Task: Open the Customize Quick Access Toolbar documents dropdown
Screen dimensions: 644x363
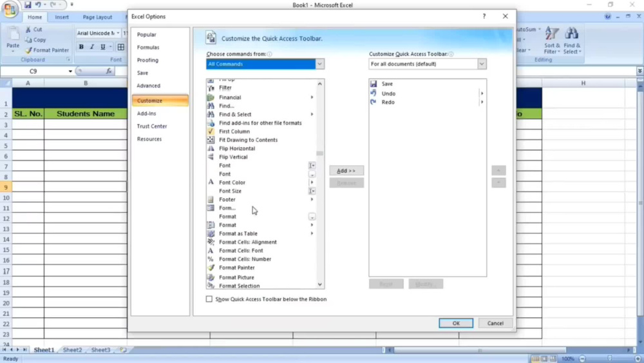Action: coord(482,64)
